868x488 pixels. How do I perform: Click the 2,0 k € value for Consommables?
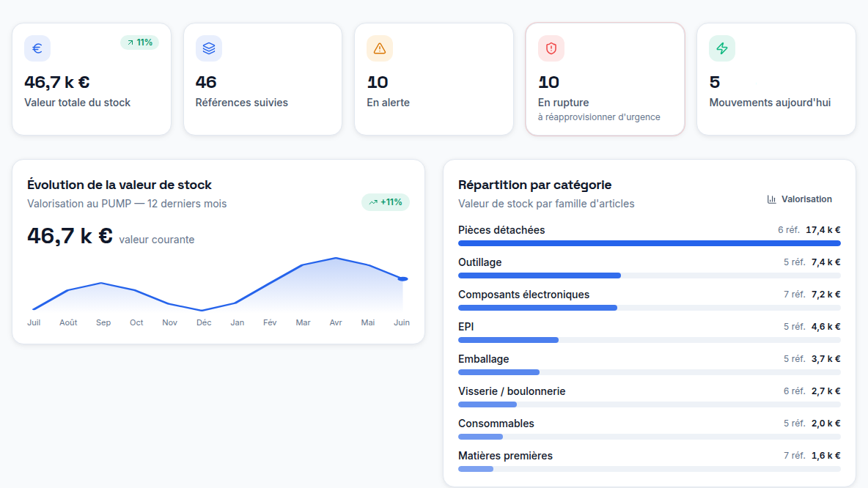pos(826,424)
